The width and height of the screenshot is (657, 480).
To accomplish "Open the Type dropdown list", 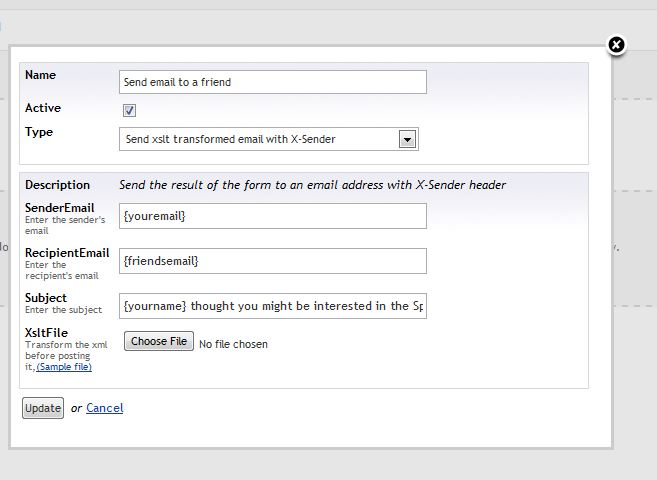I will [x=407, y=139].
